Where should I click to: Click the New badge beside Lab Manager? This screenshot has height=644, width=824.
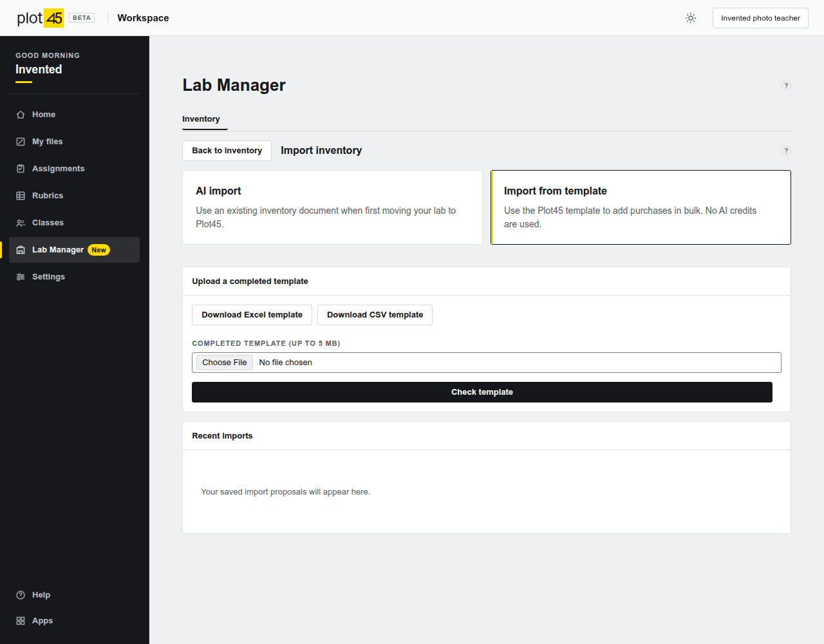point(98,250)
